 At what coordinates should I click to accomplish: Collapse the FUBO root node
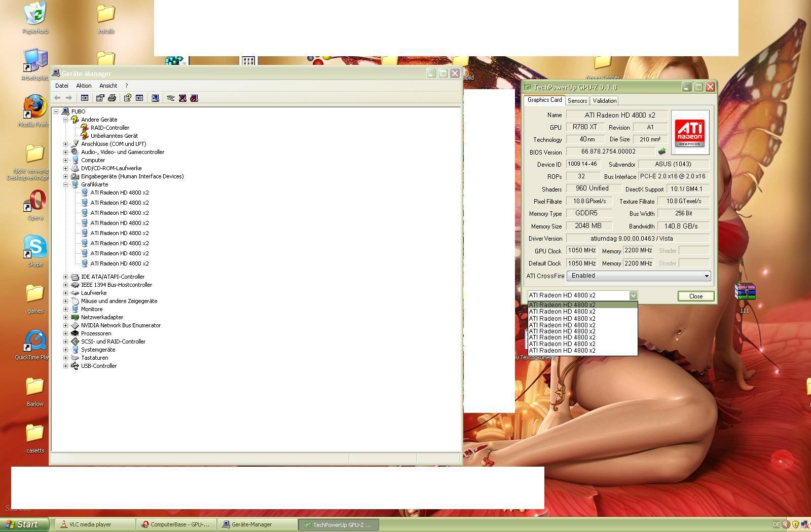coord(56,111)
